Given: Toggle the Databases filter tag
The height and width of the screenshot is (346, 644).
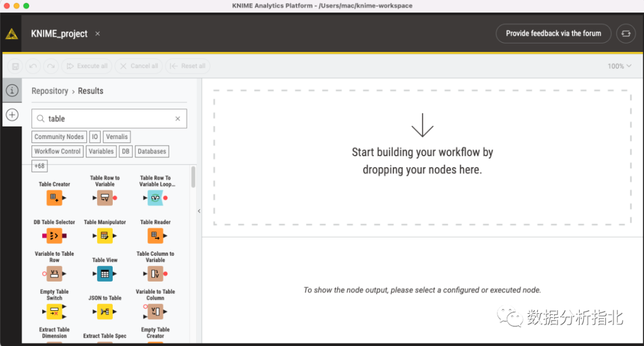Looking at the screenshot, I should coord(152,151).
